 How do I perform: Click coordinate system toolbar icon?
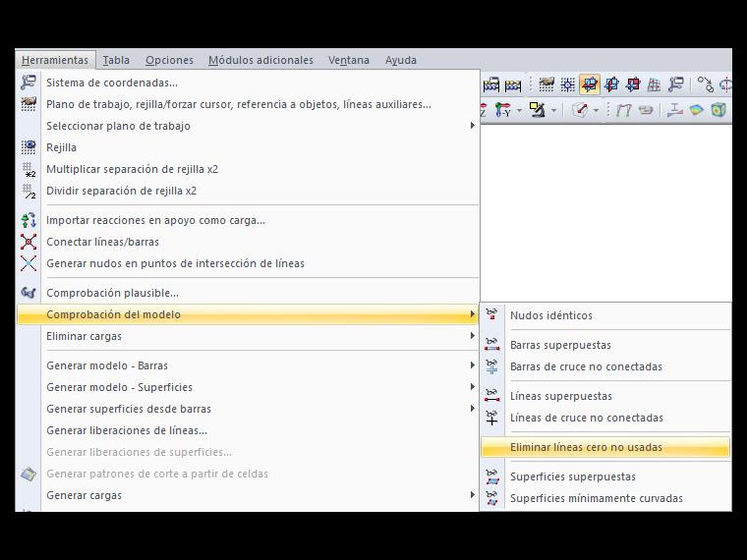coord(676,84)
